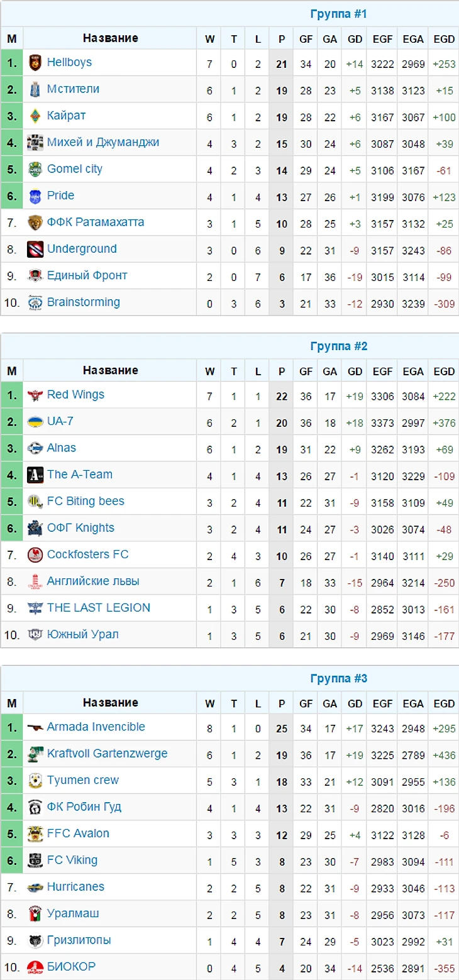The width and height of the screenshot is (459, 980).
Task: Open the Gomel city team page
Action: click(x=74, y=169)
